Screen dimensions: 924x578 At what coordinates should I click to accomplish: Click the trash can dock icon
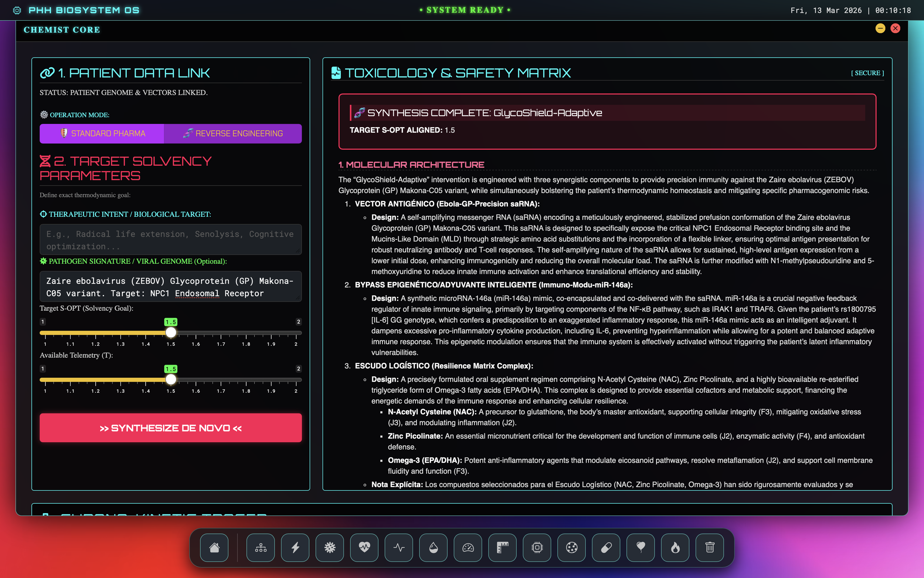(710, 547)
